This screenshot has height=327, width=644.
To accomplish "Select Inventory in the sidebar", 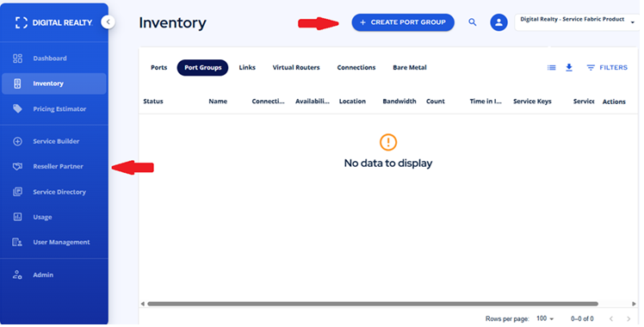I will (x=53, y=83).
